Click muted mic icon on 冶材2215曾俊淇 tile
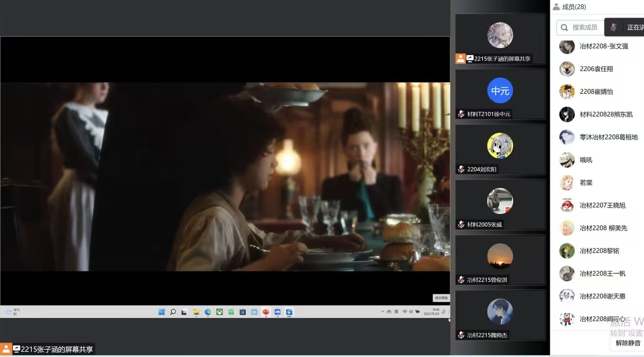This screenshot has height=357, width=644. [x=461, y=279]
